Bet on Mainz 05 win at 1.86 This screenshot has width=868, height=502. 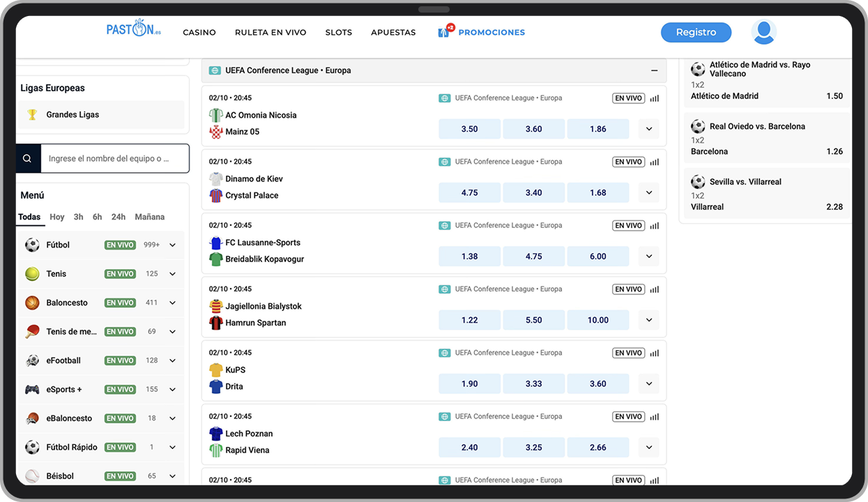tap(598, 129)
